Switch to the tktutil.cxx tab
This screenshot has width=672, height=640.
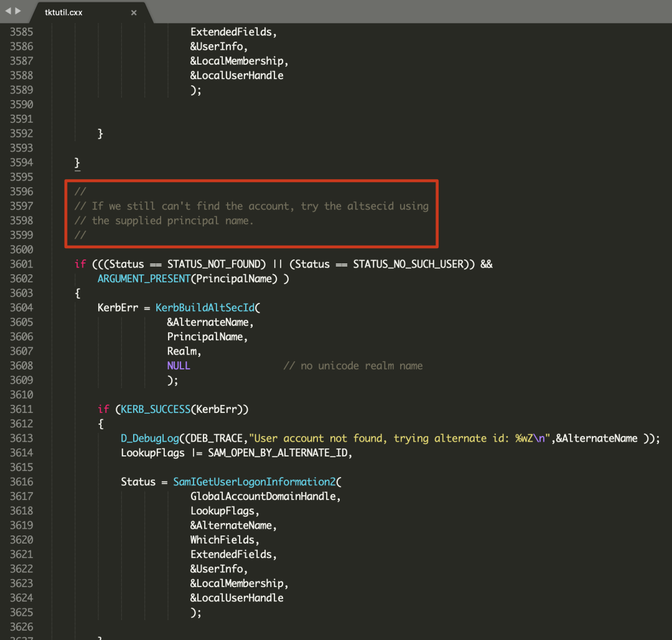(63, 12)
